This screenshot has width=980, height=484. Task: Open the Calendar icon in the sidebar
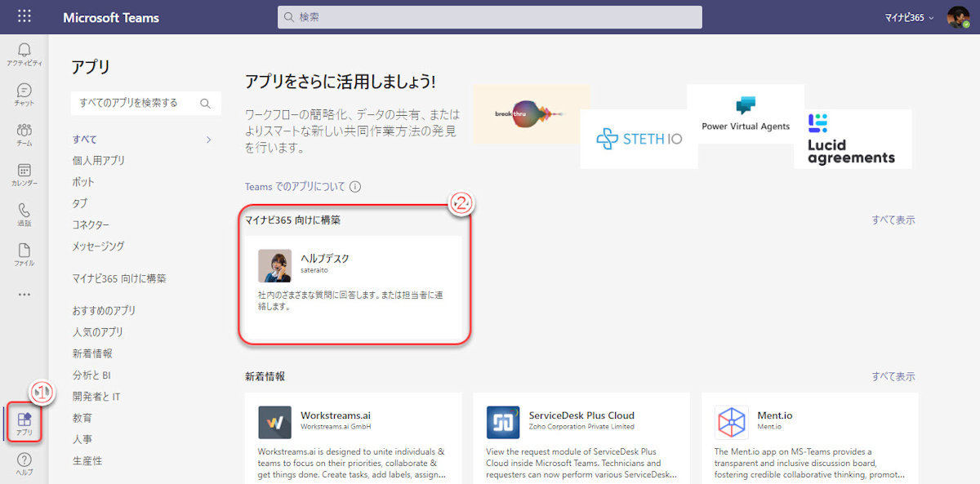[x=24, y=170]
